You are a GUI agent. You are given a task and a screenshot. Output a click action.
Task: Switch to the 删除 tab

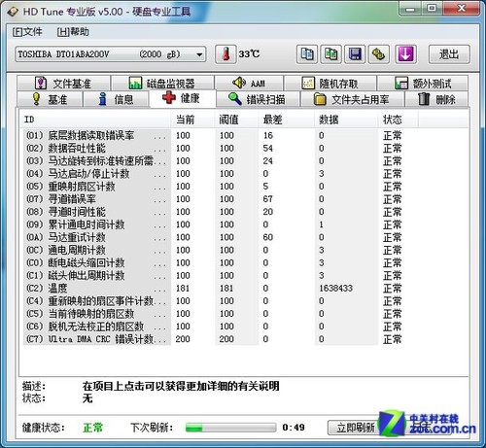(x=436, y=99)
